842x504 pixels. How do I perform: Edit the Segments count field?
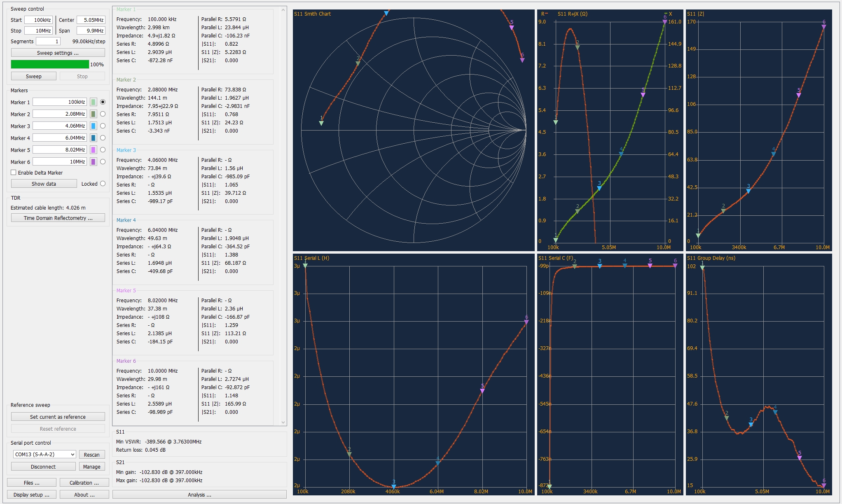click(x=48, y=41)
